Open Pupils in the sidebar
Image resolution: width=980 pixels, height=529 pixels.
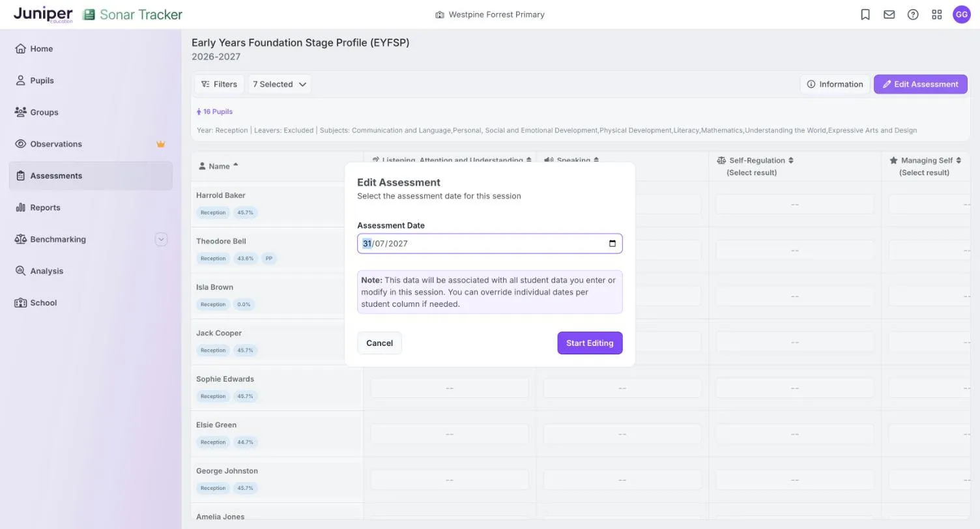point(91,81)
